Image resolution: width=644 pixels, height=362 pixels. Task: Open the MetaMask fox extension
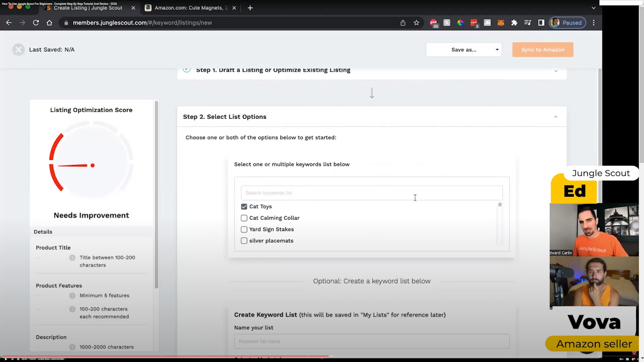pos(501,23)
